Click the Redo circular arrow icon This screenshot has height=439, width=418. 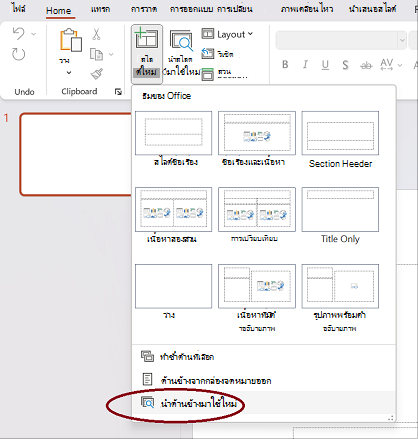tap(19, 54)
